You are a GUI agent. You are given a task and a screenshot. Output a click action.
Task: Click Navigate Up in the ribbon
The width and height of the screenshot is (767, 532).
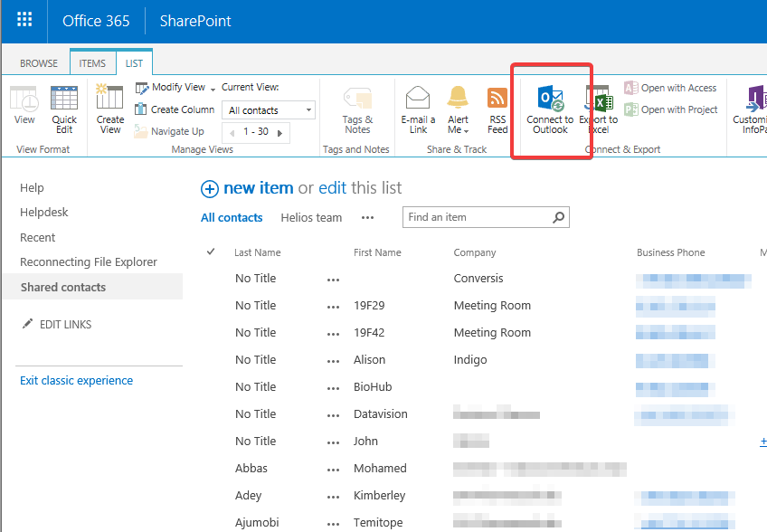[169, 131]
